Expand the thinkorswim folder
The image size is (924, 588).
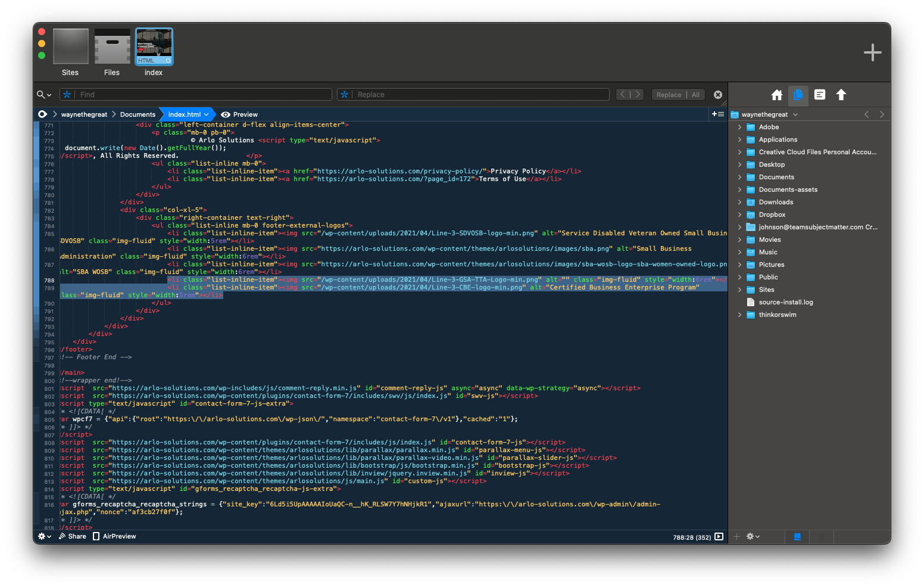coord(739,315)
